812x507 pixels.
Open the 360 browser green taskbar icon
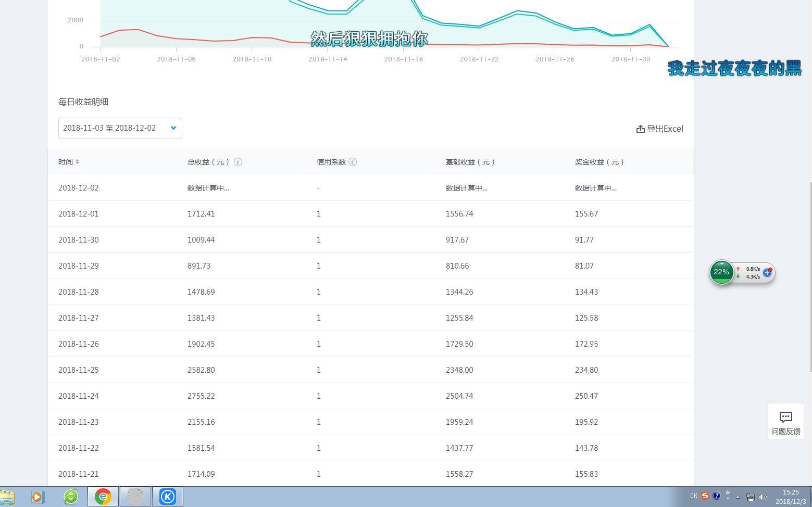(71, 497)
